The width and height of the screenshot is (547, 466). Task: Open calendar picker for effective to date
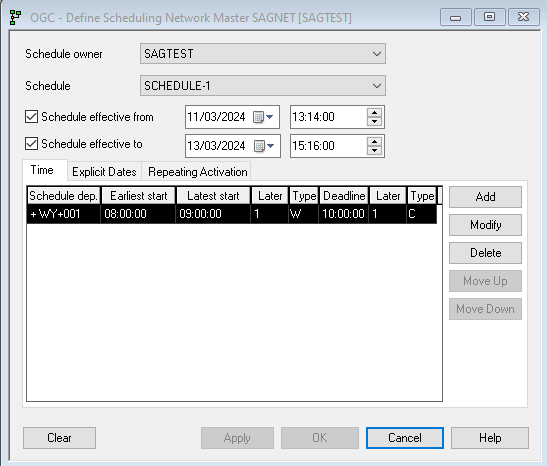[264, 146]
